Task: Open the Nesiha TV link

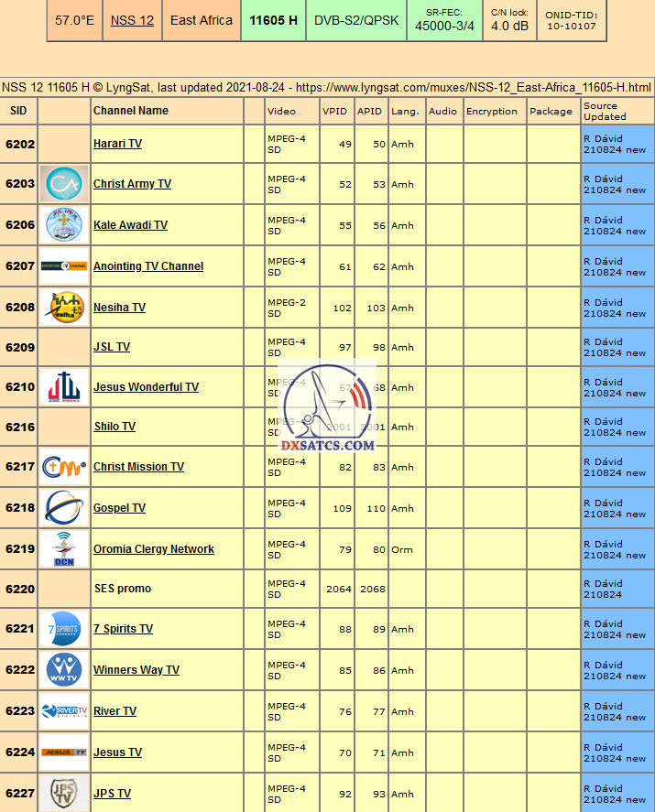Action: coord(119,307)
